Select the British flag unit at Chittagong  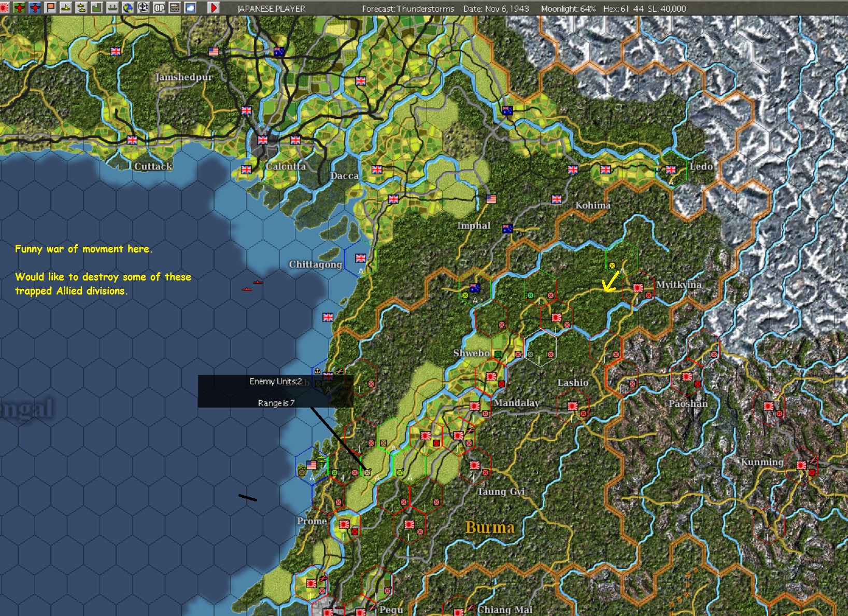(360, 258)
